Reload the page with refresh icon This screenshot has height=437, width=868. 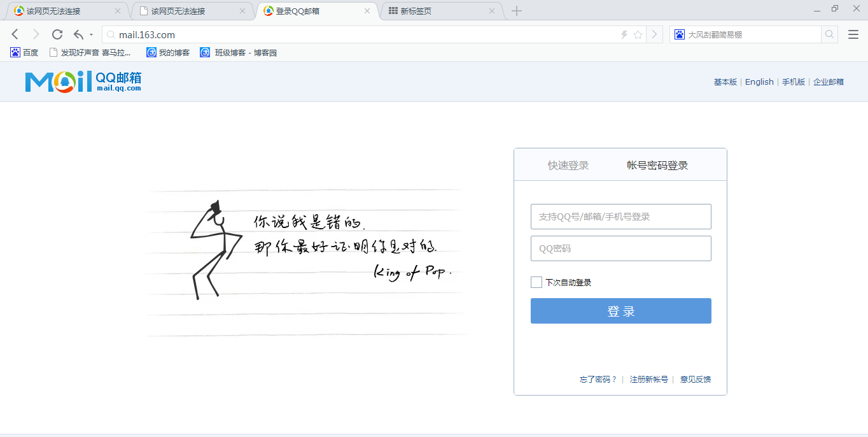pos(57,34)
